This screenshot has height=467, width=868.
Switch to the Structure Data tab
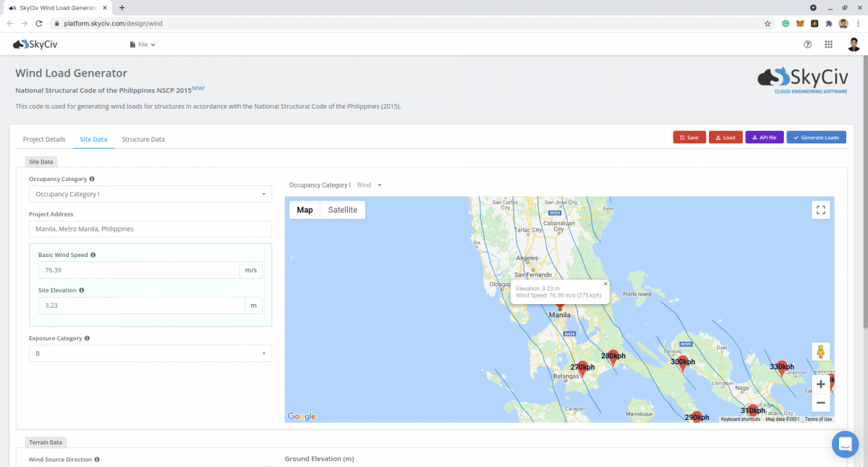[143, 139]
